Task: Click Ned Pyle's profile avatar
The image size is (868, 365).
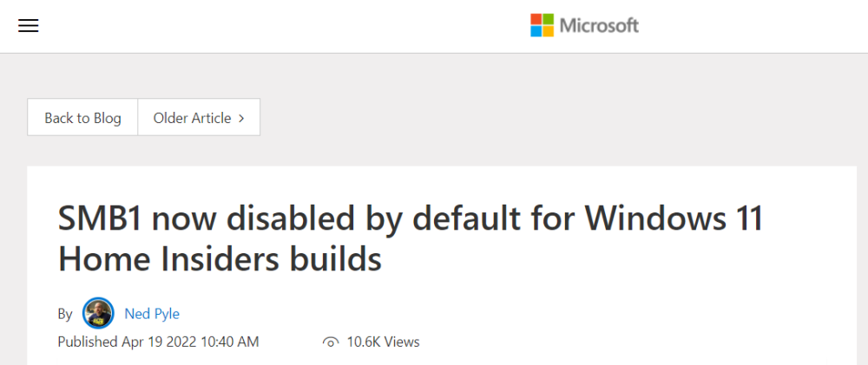Action: (98, 313)
